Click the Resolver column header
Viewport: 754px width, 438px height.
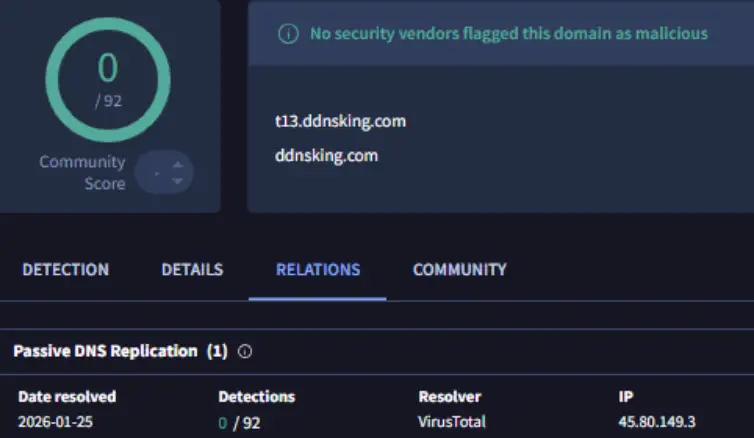449,397
